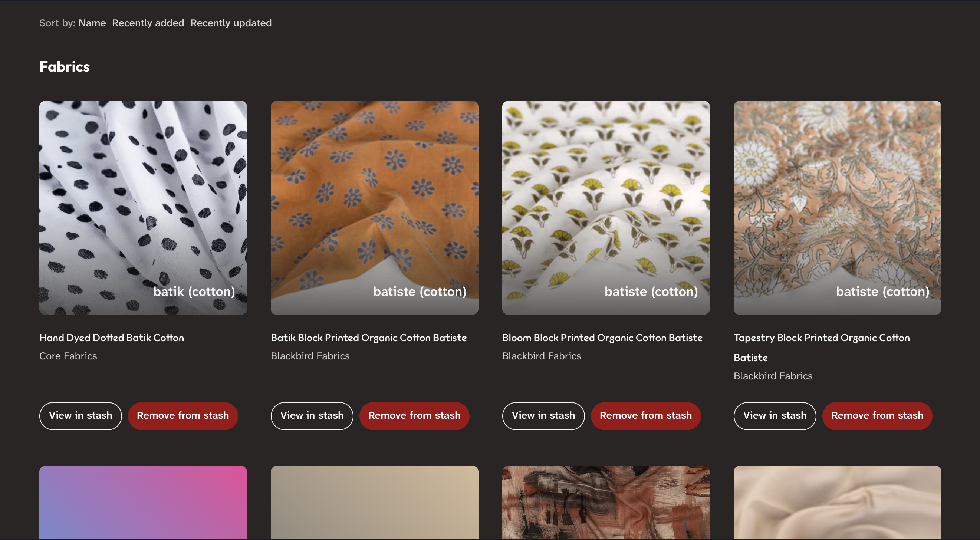Open the brown brushstroke print fabric thumbnail
This screenshot has width=980, height=540.
(606, 502)
